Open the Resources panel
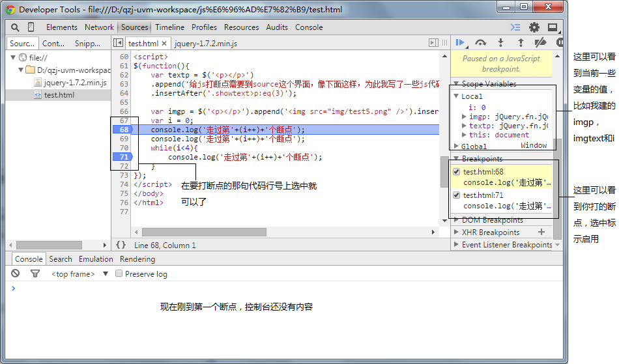 tap(242, 27)
